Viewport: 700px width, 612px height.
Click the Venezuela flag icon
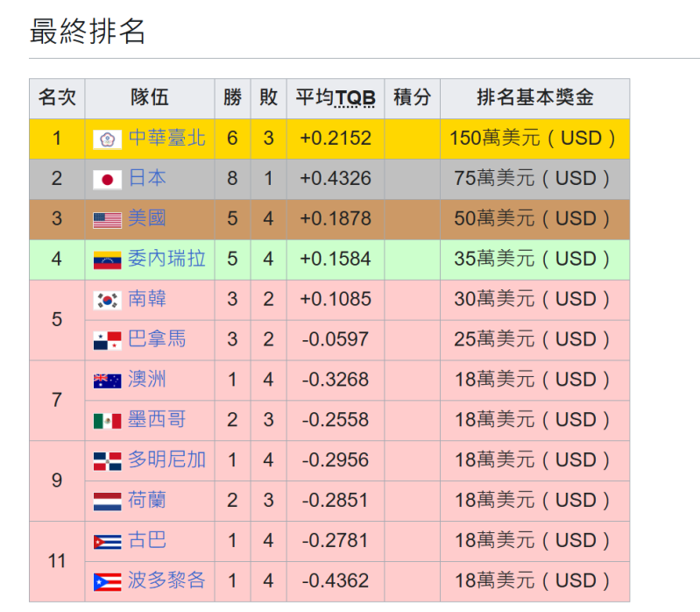coord(107,260)
